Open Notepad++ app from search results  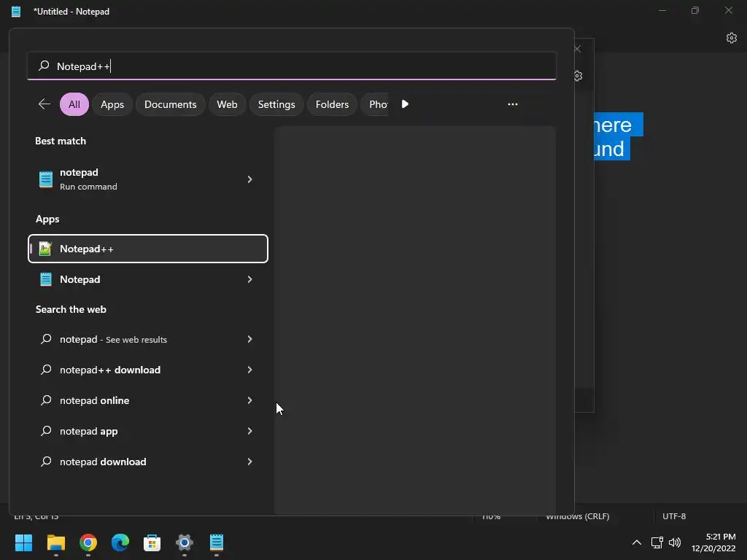coord(147,249)
